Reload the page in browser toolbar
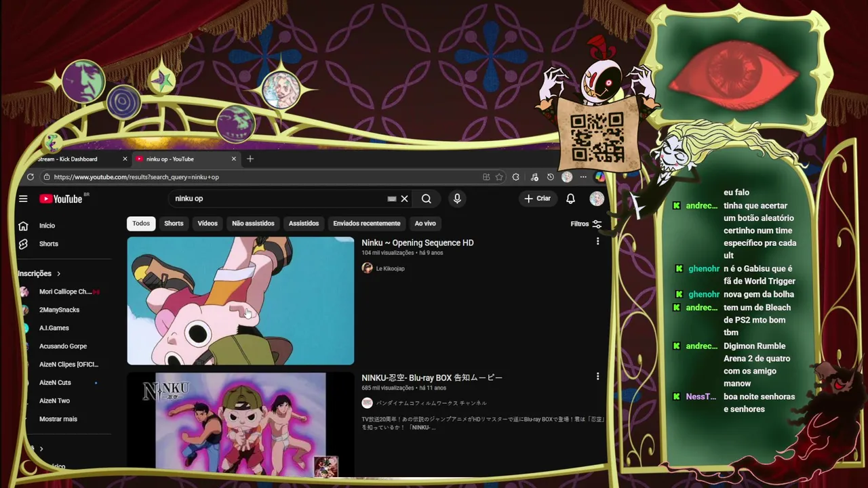868x488 pixels. tap(31, 177)
